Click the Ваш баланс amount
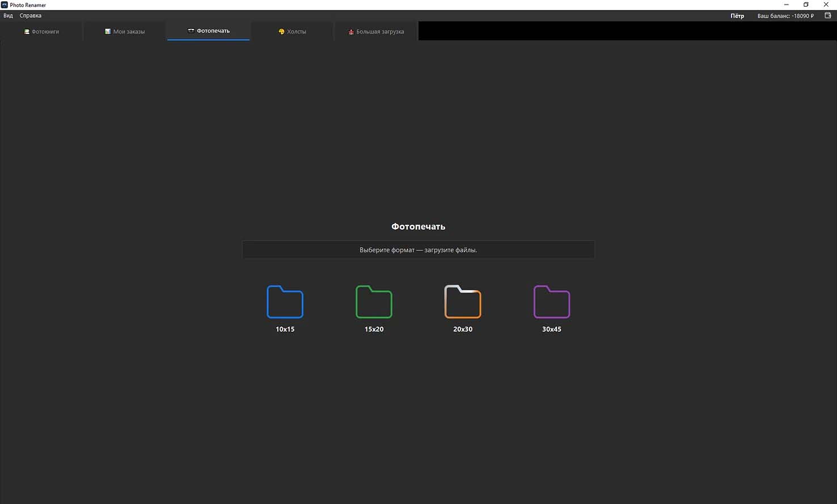The image size is (837, 504). tap(785, 16)
